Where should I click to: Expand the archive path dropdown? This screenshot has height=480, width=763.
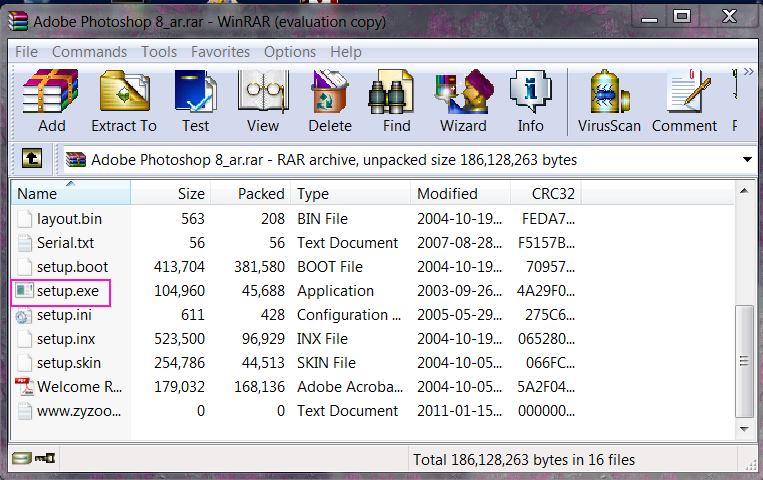tap(747, 159)
